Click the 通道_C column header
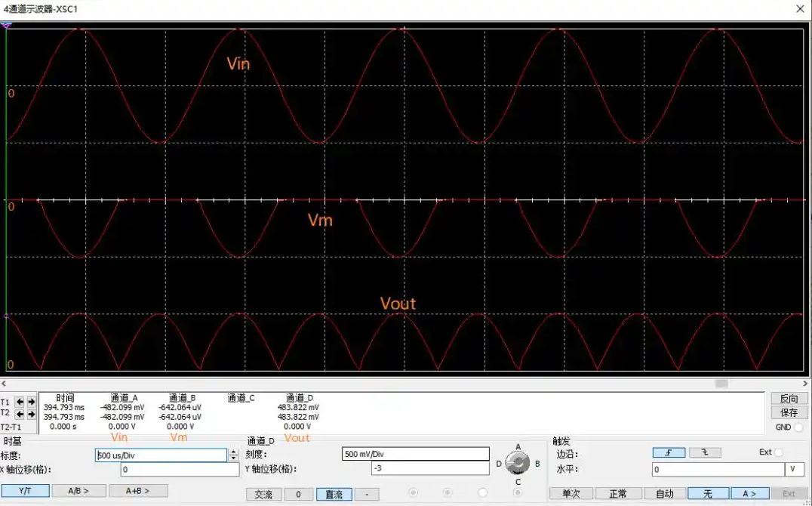This screenshot has height=506, width=812. [241, 398]
